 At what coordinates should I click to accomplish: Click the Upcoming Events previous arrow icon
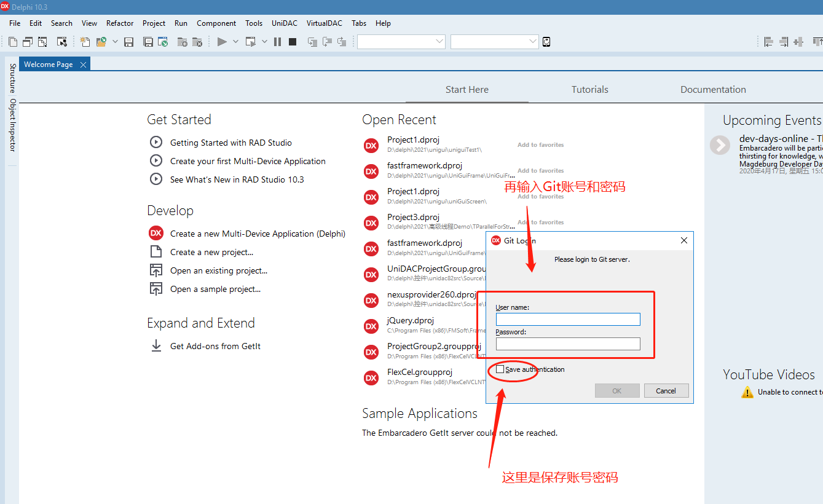(720, 145)
